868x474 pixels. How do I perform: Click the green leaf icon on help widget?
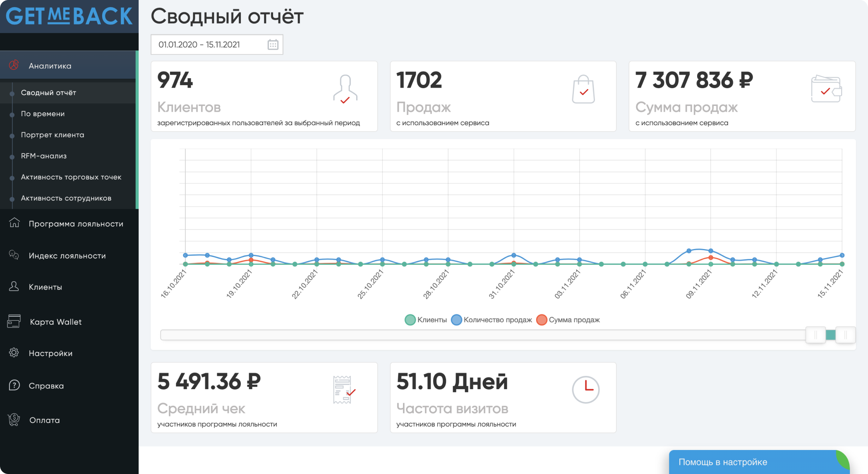tap(842, 460)
